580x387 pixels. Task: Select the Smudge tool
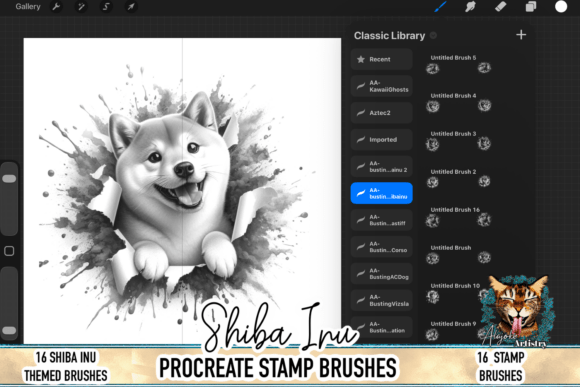[470, 7]
